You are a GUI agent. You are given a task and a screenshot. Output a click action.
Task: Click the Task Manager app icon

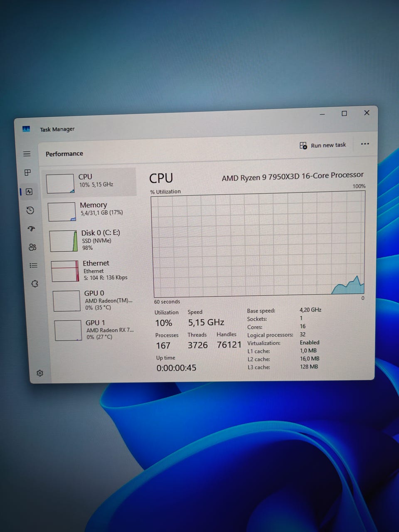pos(26,129)
